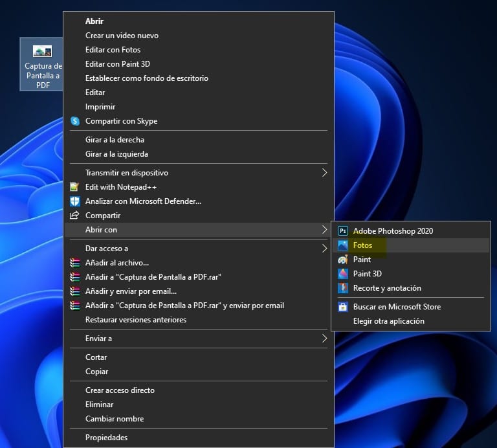Click the Microsoft Store bag icon
The image size is (497, 448).
[x=342, y=307]
